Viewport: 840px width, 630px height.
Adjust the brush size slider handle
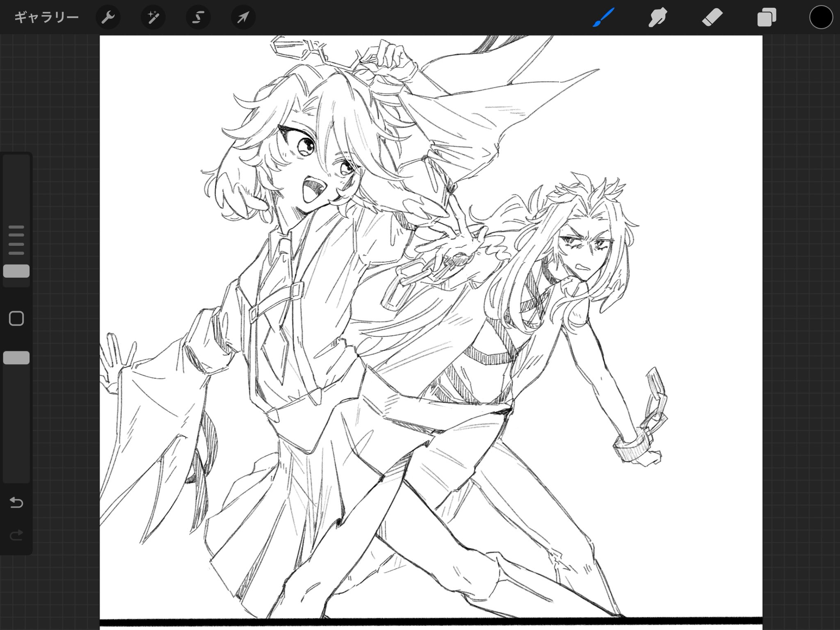coord(16,271)
